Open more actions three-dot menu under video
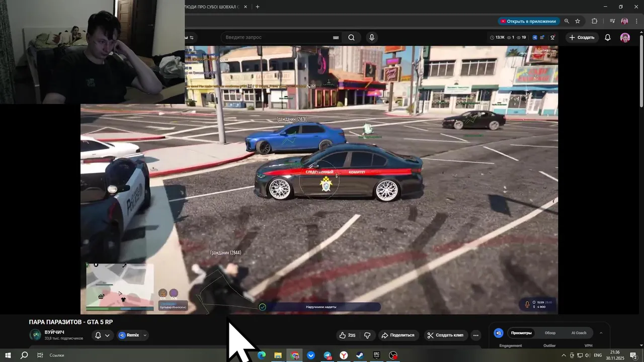 click(475, 335)
